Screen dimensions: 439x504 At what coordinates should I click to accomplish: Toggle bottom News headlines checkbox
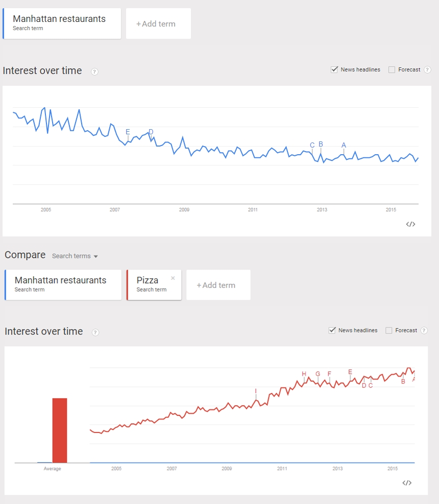tap(332, 330)
